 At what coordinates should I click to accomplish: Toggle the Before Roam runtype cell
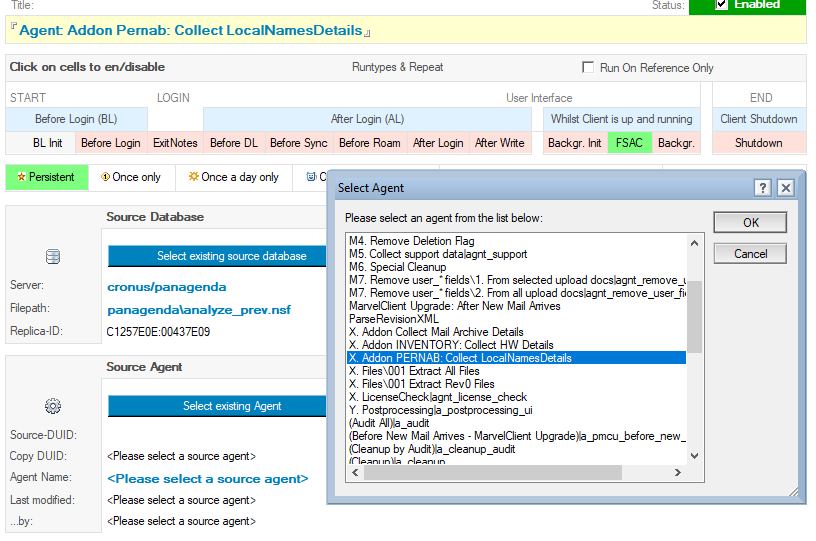tap(369, 143)
